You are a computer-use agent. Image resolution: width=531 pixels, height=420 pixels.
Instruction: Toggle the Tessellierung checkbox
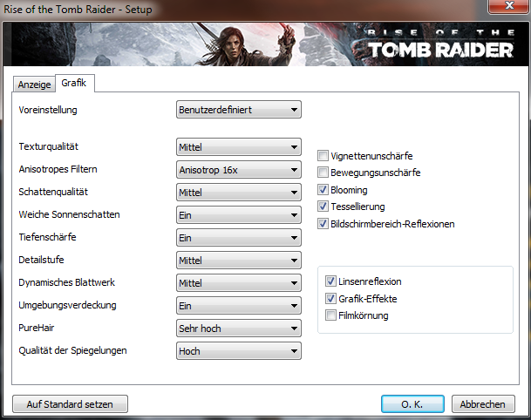[x=323, y=207]
